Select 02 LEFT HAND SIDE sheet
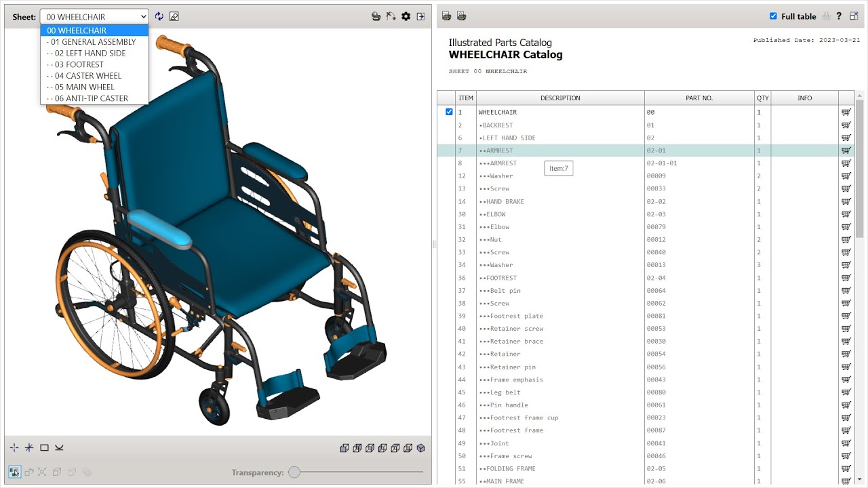 pos(94,53)
